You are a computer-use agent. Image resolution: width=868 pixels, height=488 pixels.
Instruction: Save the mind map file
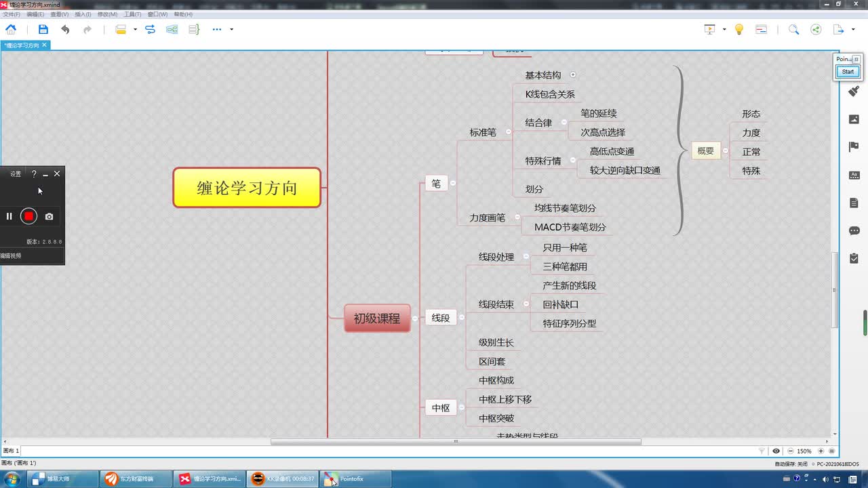43,29
